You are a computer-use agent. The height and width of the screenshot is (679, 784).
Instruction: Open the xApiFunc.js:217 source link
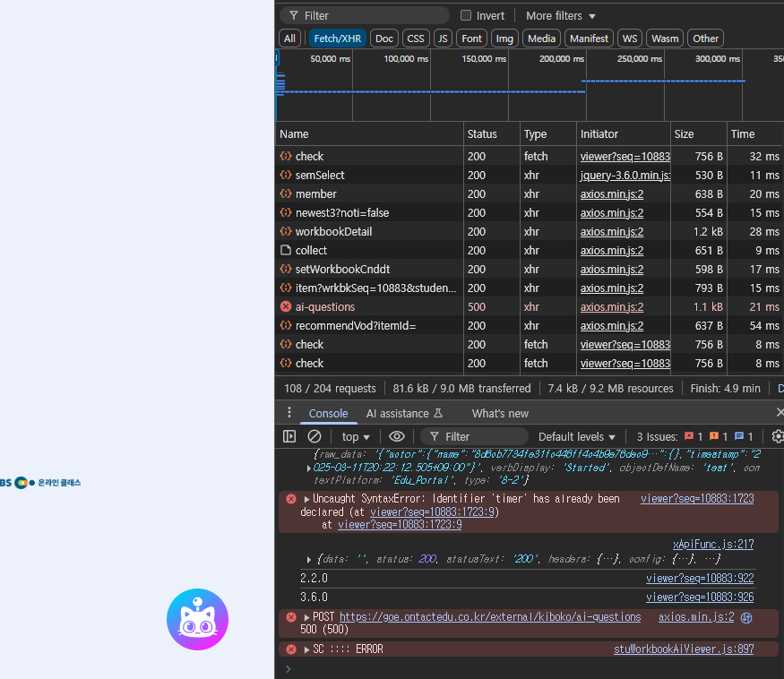[x=712, y=544]
